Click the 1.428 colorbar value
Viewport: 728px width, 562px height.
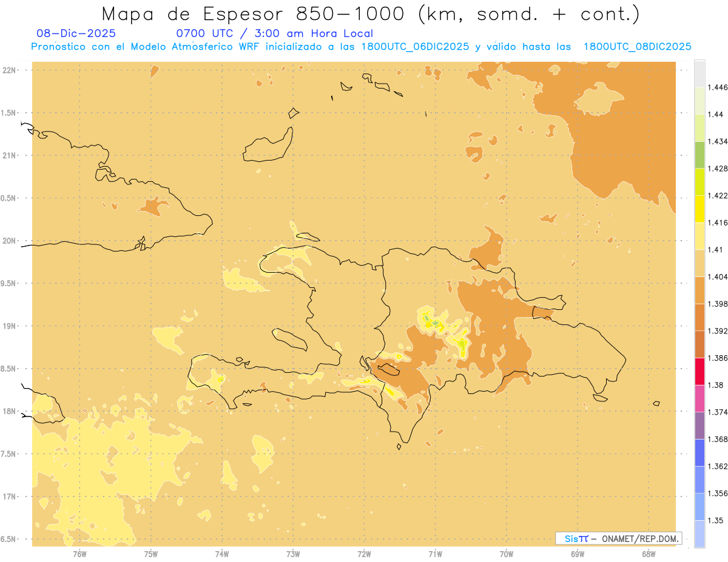point(718,169)
